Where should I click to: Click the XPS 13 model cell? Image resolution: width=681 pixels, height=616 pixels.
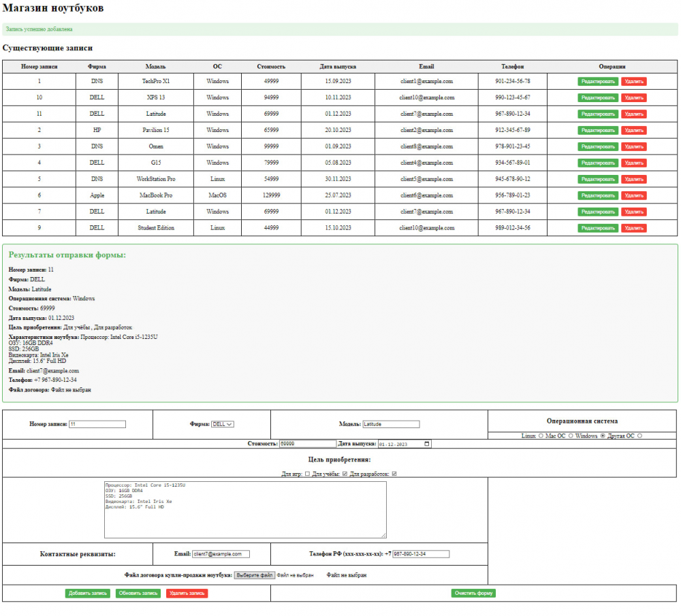pyautogui.click(x=156, y=97)
